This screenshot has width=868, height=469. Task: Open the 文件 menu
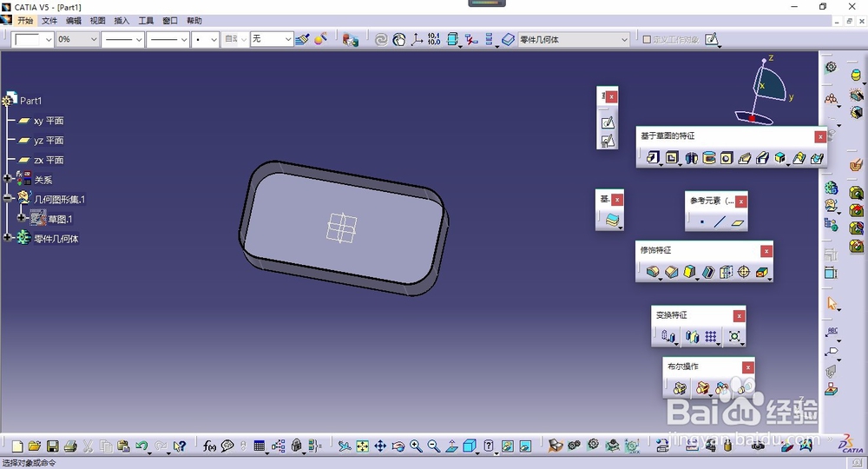49,21
